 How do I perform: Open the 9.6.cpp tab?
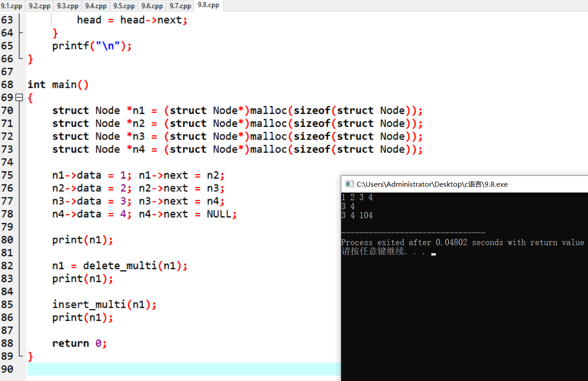(152, 6)
